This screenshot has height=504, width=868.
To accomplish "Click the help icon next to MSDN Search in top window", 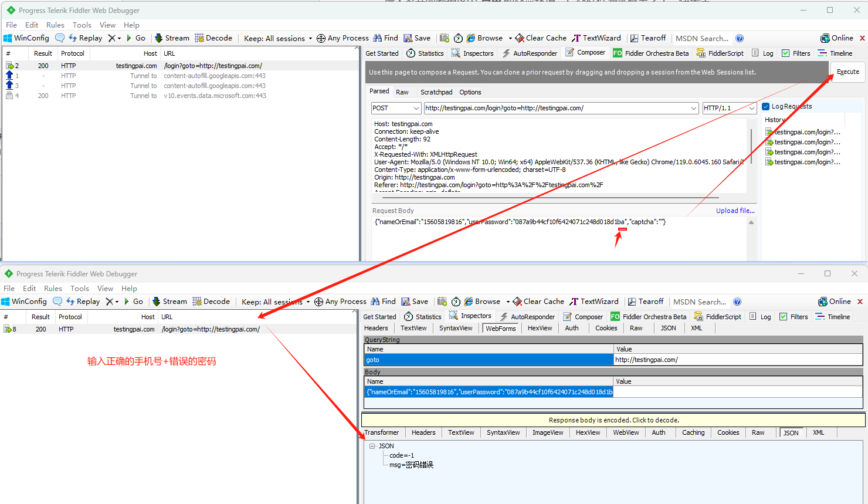I will tap(740, 38).
